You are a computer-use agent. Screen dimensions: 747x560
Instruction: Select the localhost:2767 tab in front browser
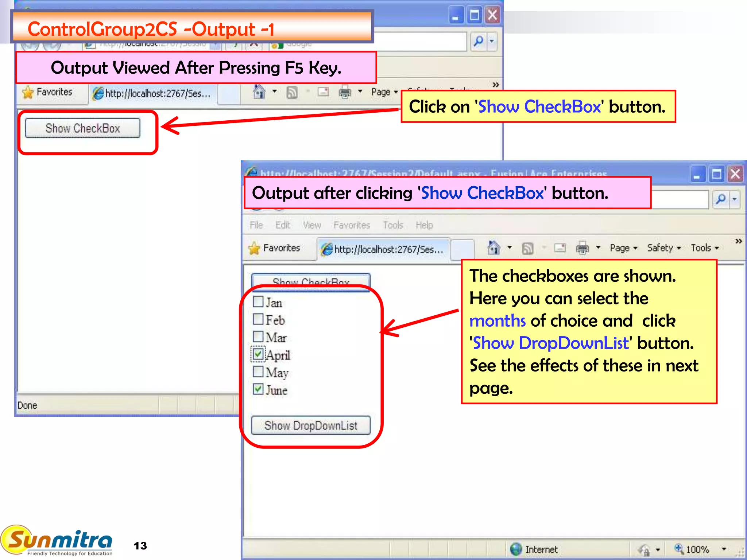pos(383,249)
